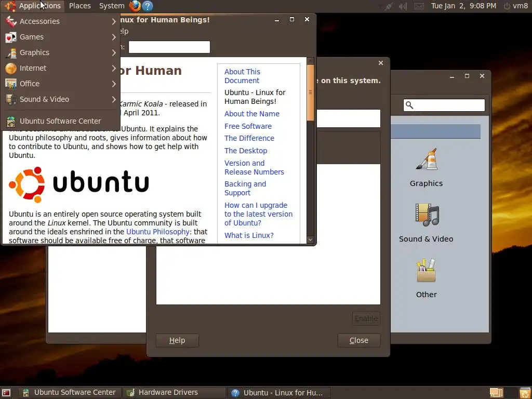Click the help browser search input field
The image size is (532, 399).
click(169, 47)
